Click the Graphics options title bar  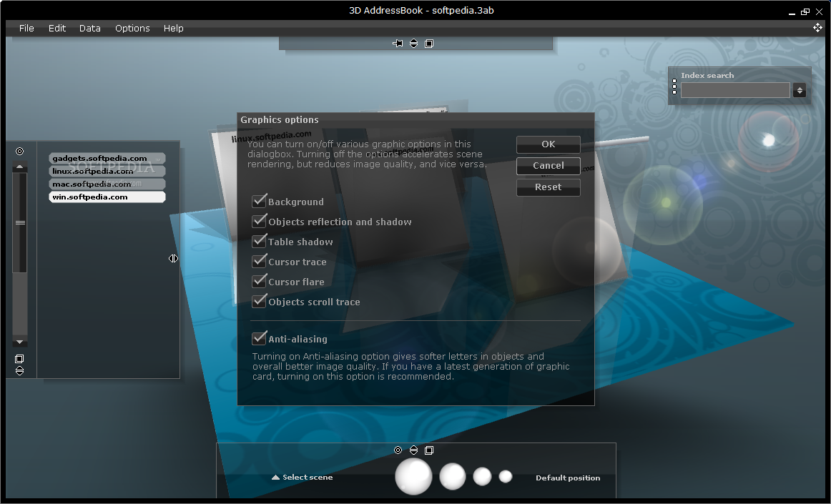click(x=415, y=120)
